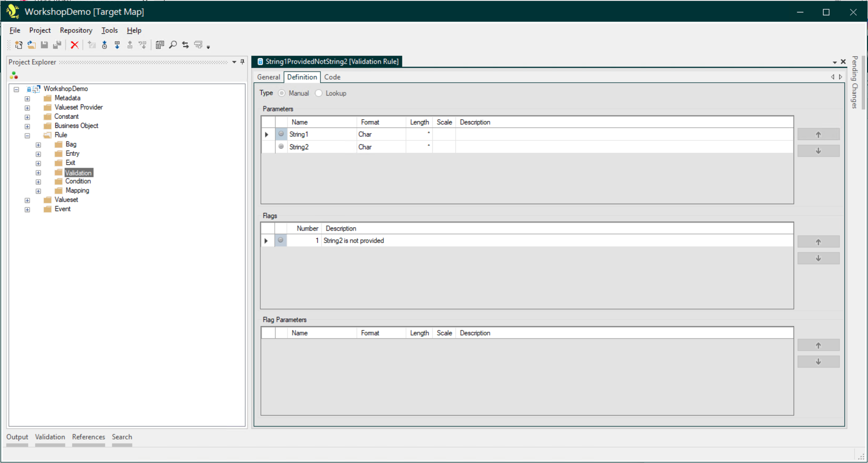Move parameter up using Parameters up arrow button
The width and height of the screenshot is (868, 463).
pos(818,134)
